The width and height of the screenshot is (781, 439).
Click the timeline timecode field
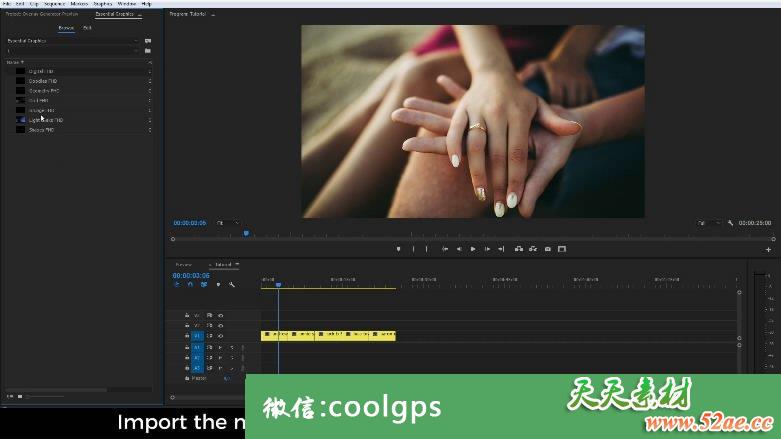tap(191, 276)
